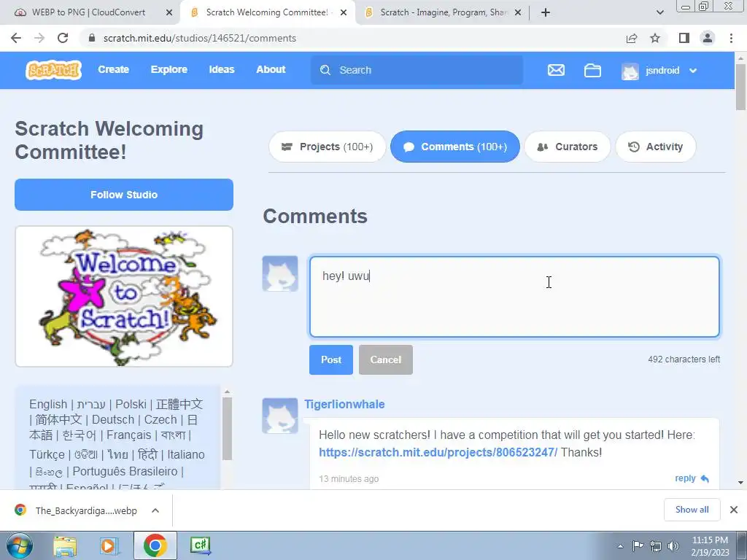Open a new browser tab
This screenshot has width=747, height=560.
point(546,12)
